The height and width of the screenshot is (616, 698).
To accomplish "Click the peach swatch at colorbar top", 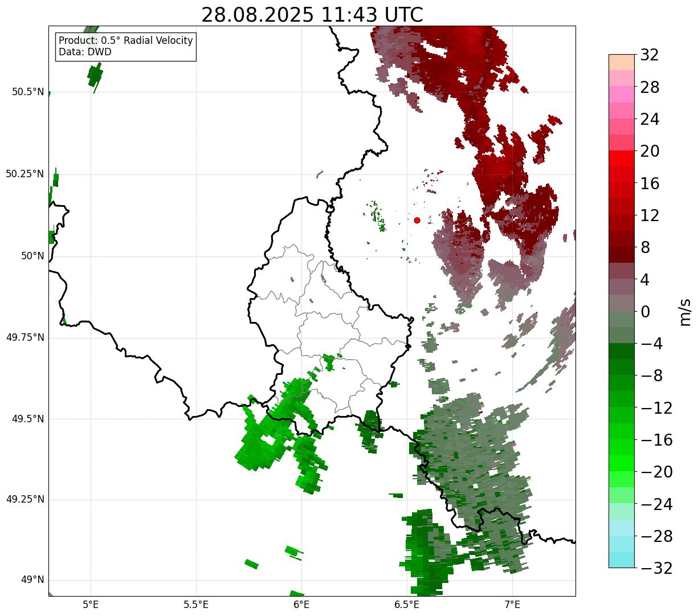I will click(x=622, y=62).
